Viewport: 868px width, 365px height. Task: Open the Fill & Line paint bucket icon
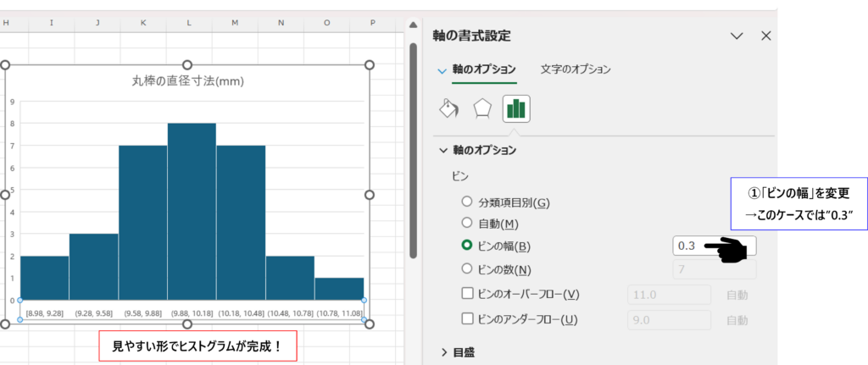(x=448, y=109)
